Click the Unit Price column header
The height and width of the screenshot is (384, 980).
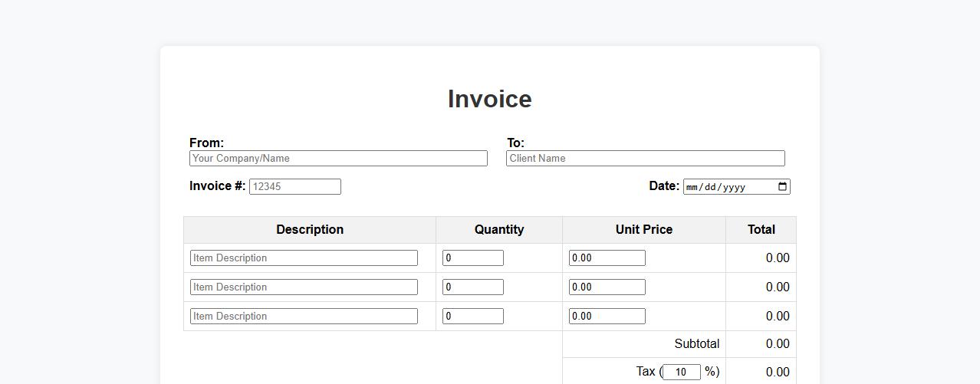(x=644, y=230)
